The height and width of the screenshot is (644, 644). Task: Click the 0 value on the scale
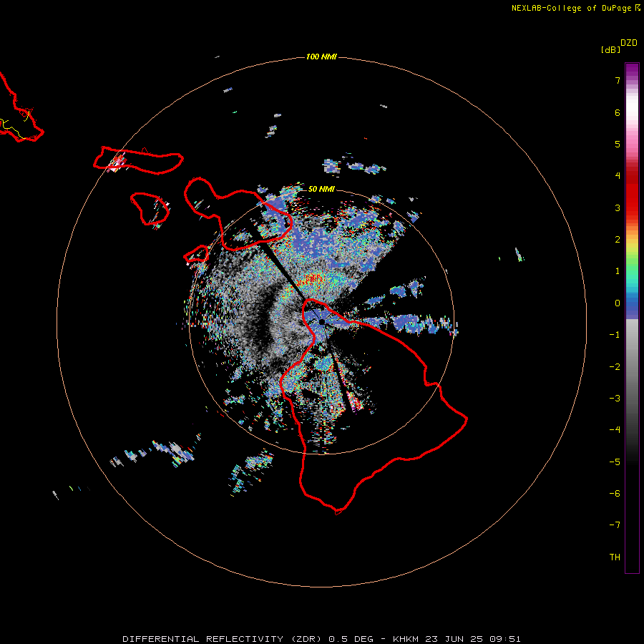(618, 303)
